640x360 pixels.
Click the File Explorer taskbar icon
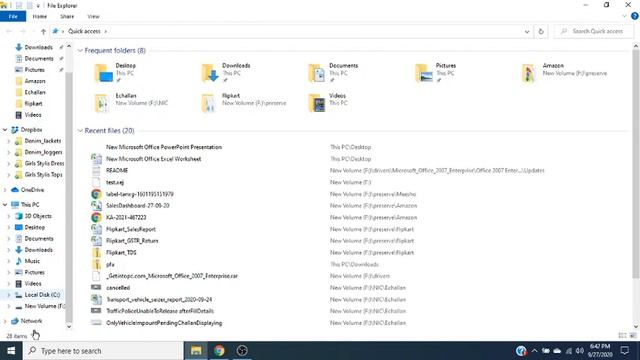coord(196,351)
